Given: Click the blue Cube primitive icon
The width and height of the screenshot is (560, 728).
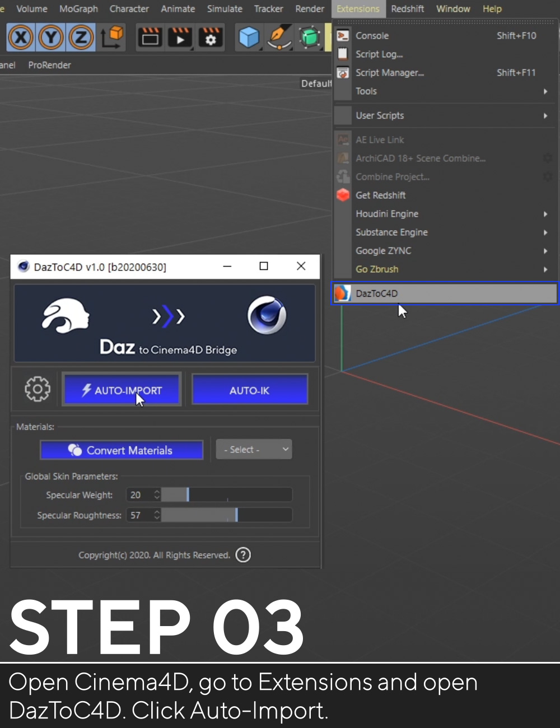Looking at the screenshot, I should (249, 38).
